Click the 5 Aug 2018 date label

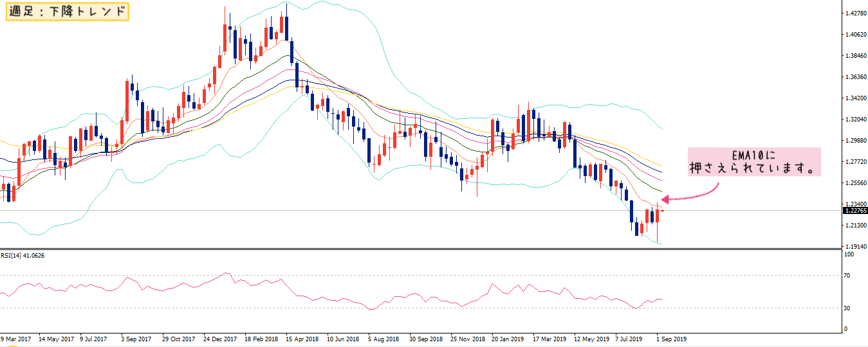coord(384,338)
